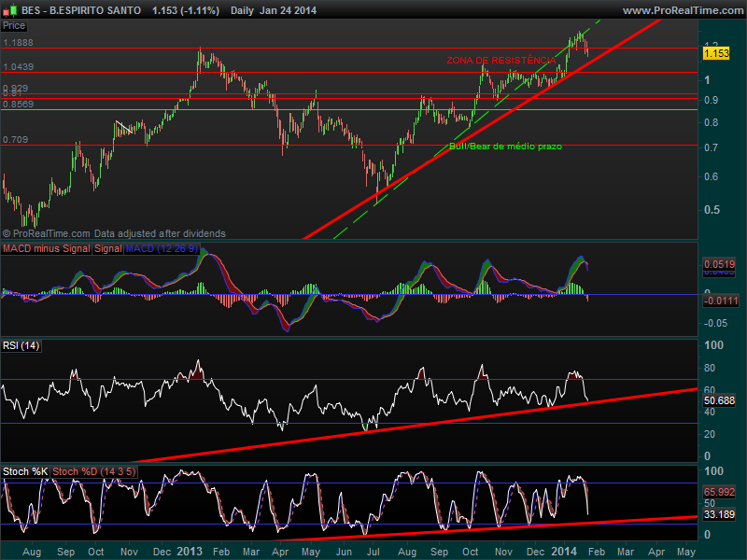Click the 'ProRealTime.com Data adjusted after dividends' notice
747x560 pixels.
pyautogui.click(x=114, y=233)
